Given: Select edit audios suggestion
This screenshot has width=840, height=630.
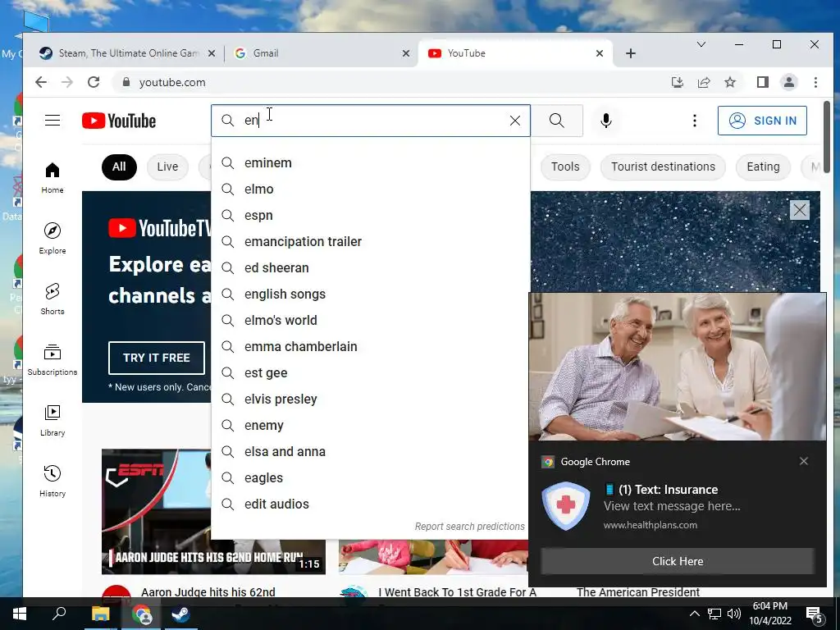Looking at the screenshot, I should click(371, 504).
